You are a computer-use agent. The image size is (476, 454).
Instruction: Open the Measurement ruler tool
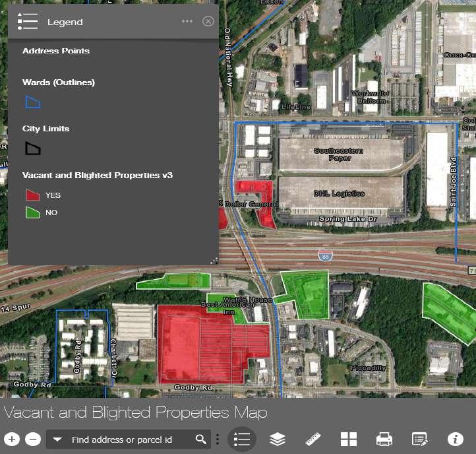(x=313, y=439)
